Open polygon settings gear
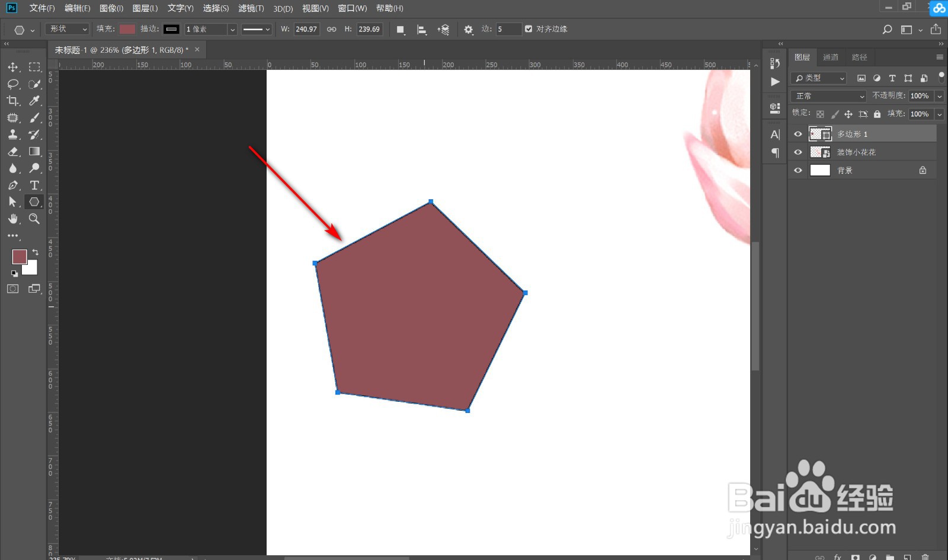The height and width of the screenshot is (560, 948). tap(469, 30)
